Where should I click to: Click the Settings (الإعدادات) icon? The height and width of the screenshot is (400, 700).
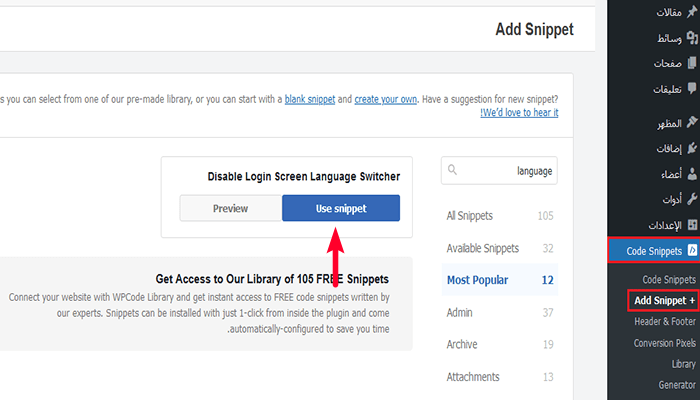pos(692,225)
